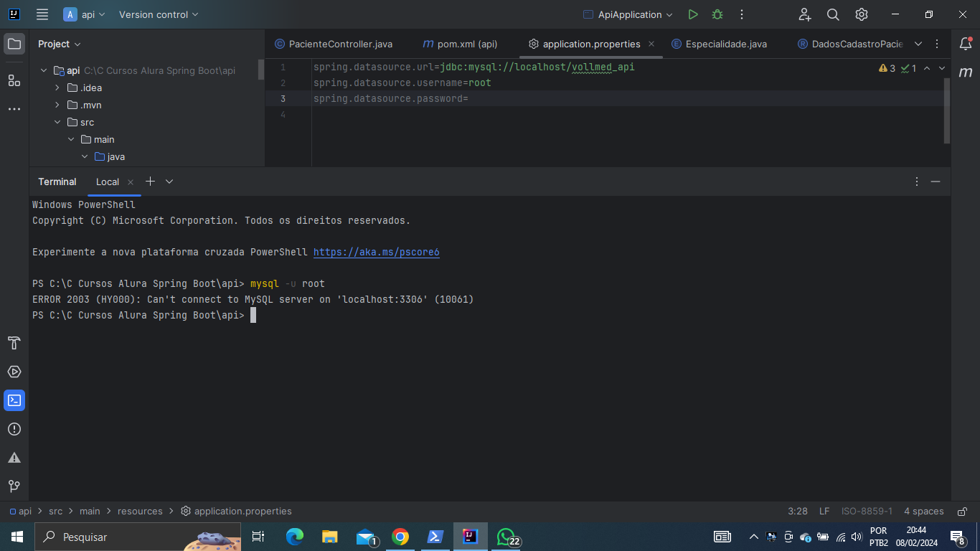Viewport: 980px width, 551px height.
Task: Open new terminal session type dropdown
Action: pos(169,182)
